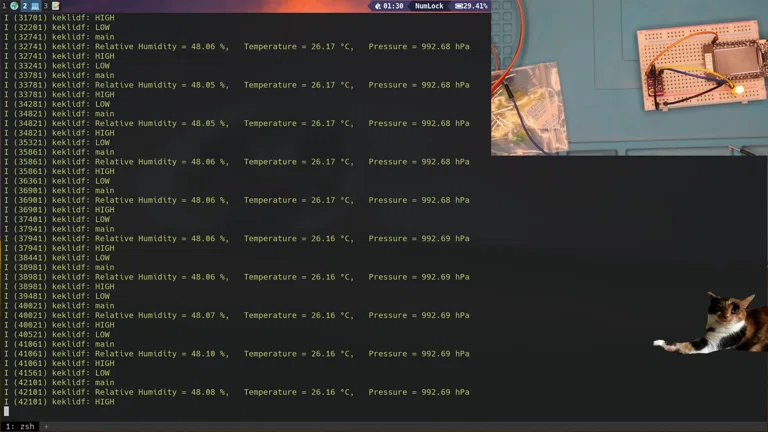The height and width of the screenshot is (432, 768).
Task: Click the plastic component bag in webcam view
Action: (530, 108)
